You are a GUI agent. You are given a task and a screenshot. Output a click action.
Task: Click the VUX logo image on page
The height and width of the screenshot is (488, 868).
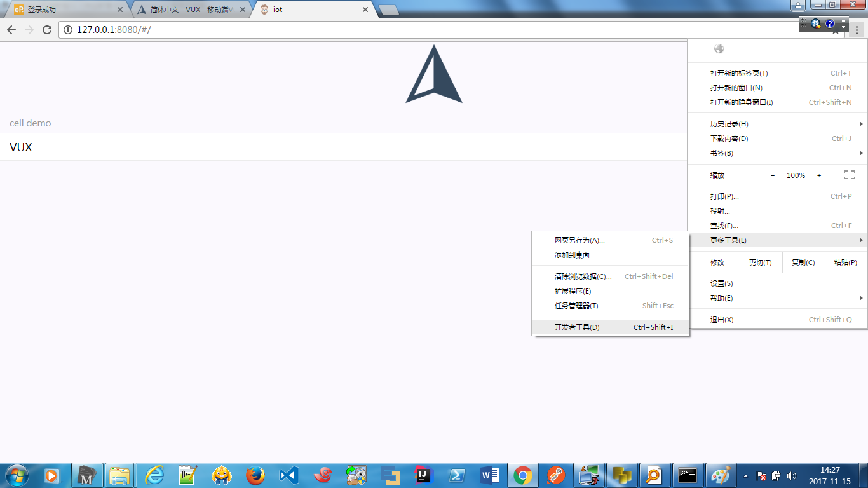(x=434, y=74)
